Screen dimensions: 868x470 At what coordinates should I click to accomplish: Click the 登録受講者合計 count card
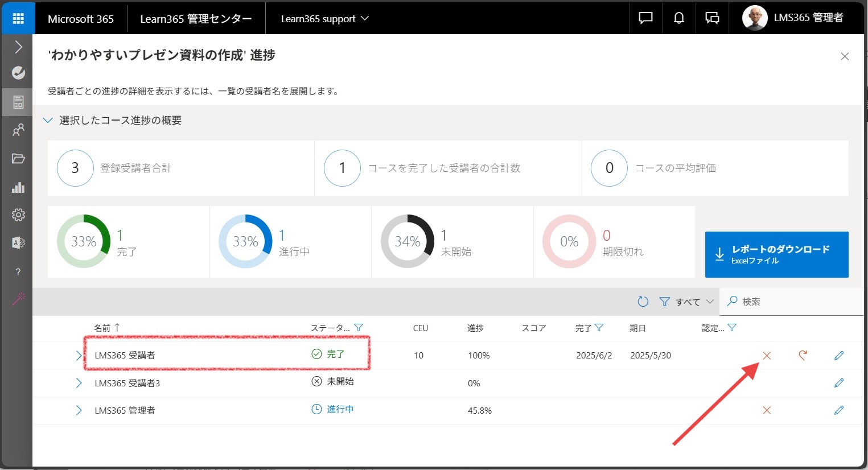click(181, 168)
